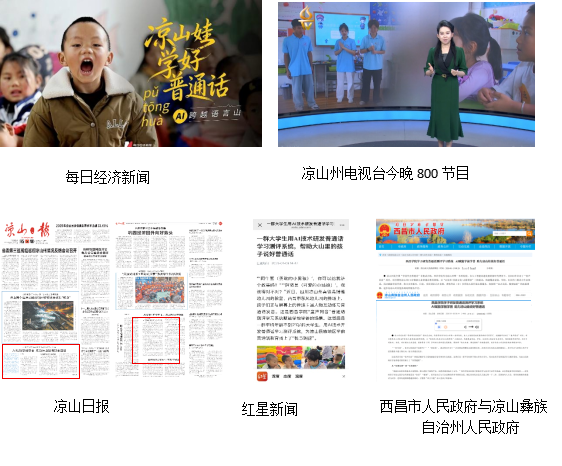562x466 pixels.
Task: Click the orange search button on Xichang government site
Action: 529,233
